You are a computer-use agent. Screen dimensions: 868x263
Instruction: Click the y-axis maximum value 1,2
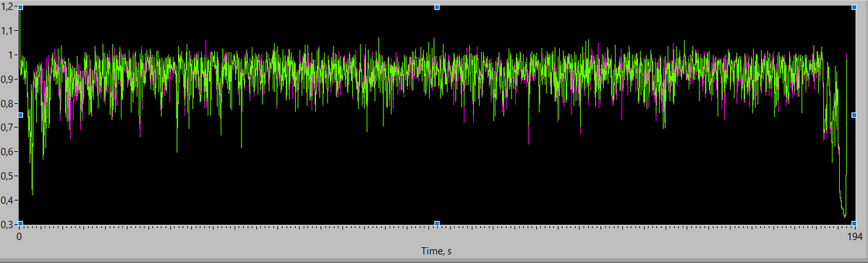(9, 7)
